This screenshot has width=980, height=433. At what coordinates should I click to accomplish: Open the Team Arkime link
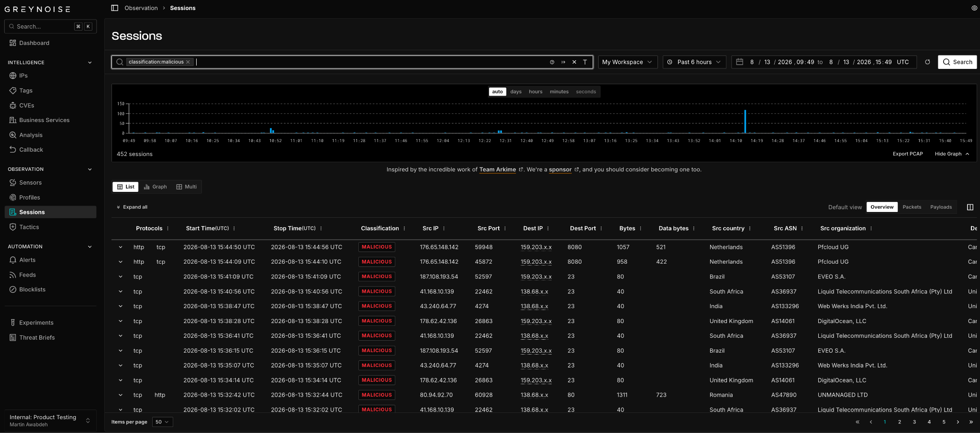pyautogui.click(x=498, y=170)
